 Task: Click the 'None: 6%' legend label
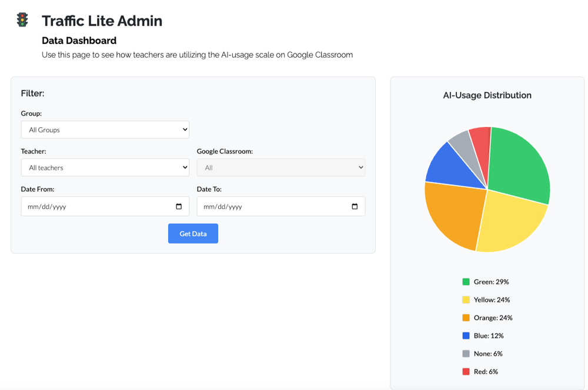tap(488, 354)
